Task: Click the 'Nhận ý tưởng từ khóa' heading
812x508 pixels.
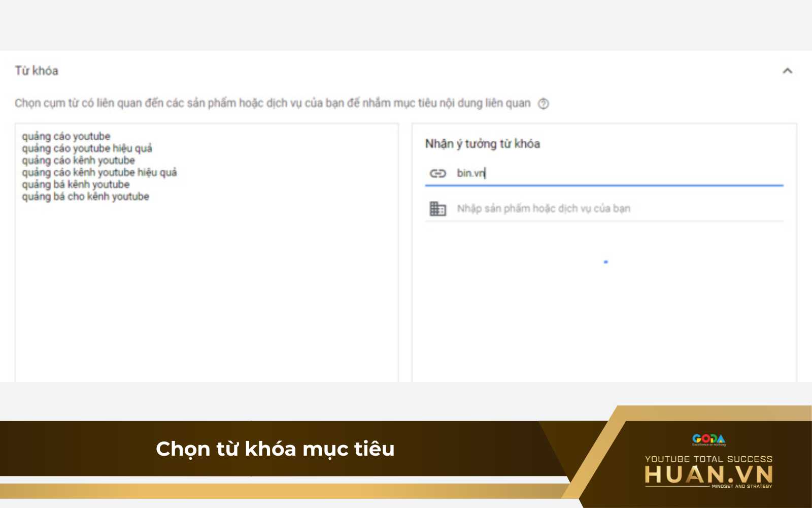Action: pyautogui.click(x=483, y=144)
